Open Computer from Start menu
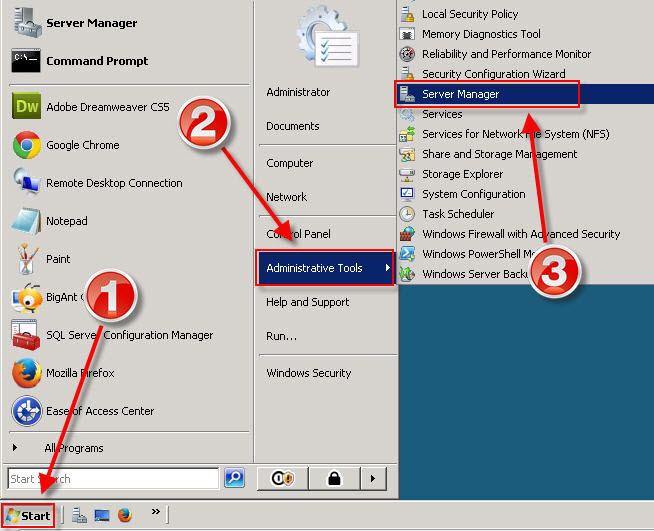The image size is (654, 531). [x=289, y=163]
